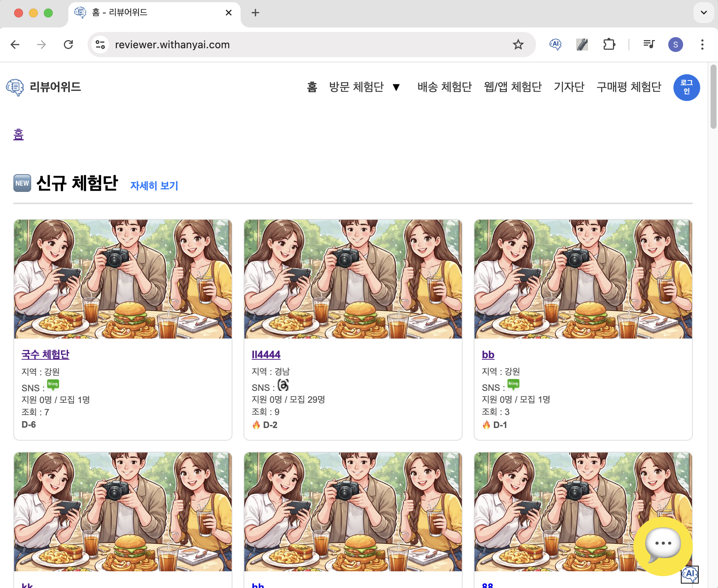Bookmark this page with the star icon

coord(518,45)
